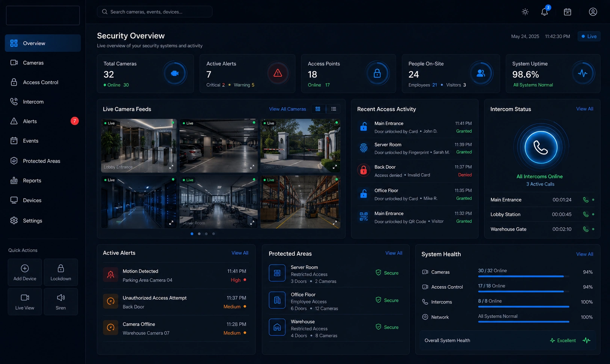Click View All Cameras link
The image size is (610, 364).
click(x=288, y=109)
